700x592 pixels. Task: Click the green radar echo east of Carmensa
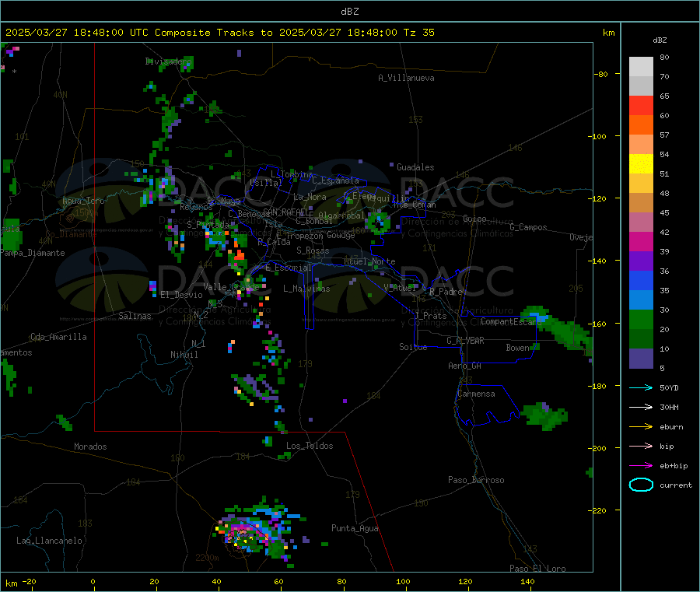coord(544,416)
